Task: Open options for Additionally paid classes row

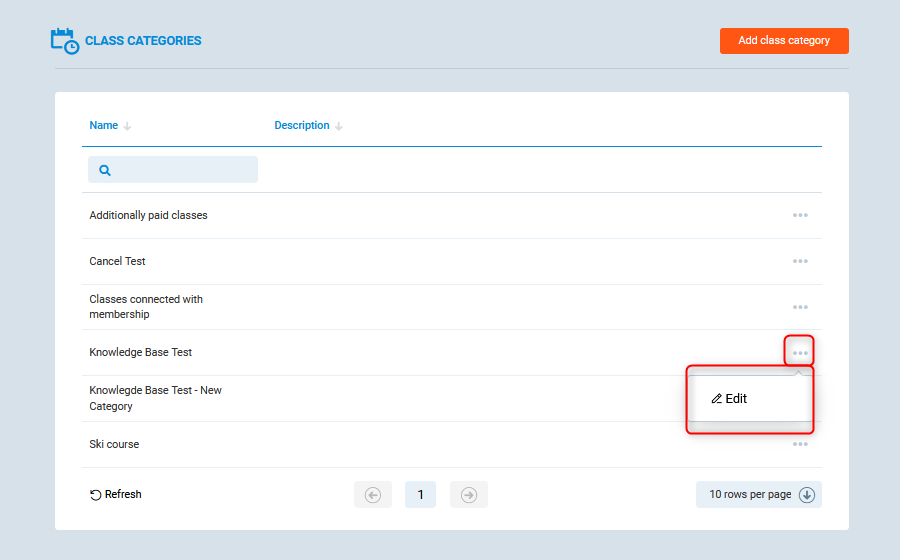Action: (800, 215)
